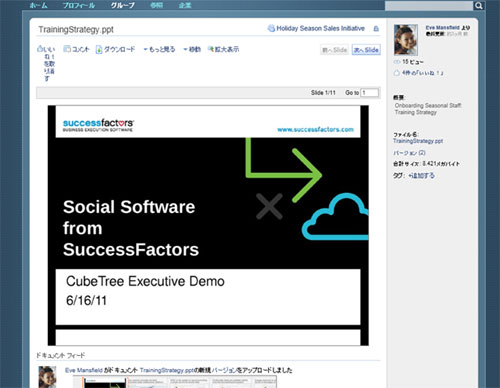Open TrainingStrategy.ppt file link in sidebar
This screenshot has height=388, width=500.
pos(418,141)
